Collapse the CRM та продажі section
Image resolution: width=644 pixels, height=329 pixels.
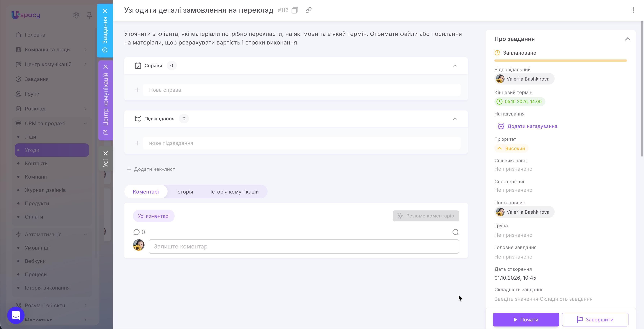(x=85, y=123)
